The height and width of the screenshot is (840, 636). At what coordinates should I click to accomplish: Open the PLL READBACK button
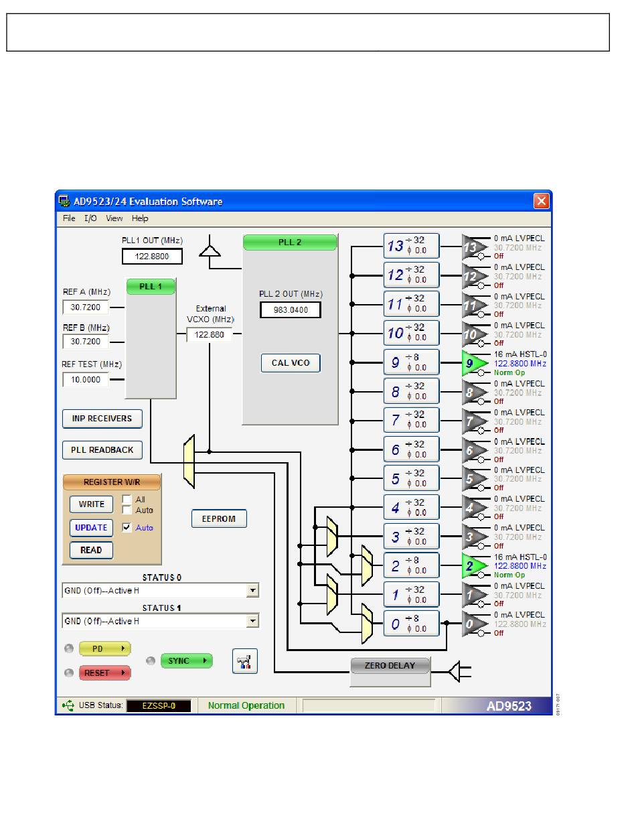102,450
